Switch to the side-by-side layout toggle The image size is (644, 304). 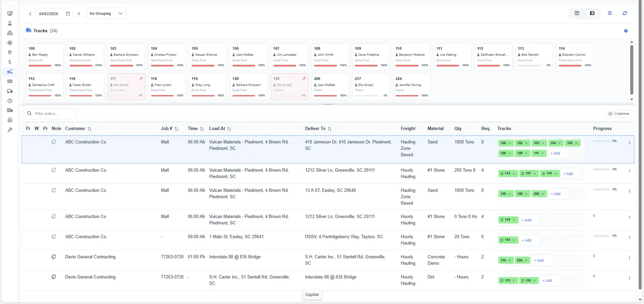577,13
